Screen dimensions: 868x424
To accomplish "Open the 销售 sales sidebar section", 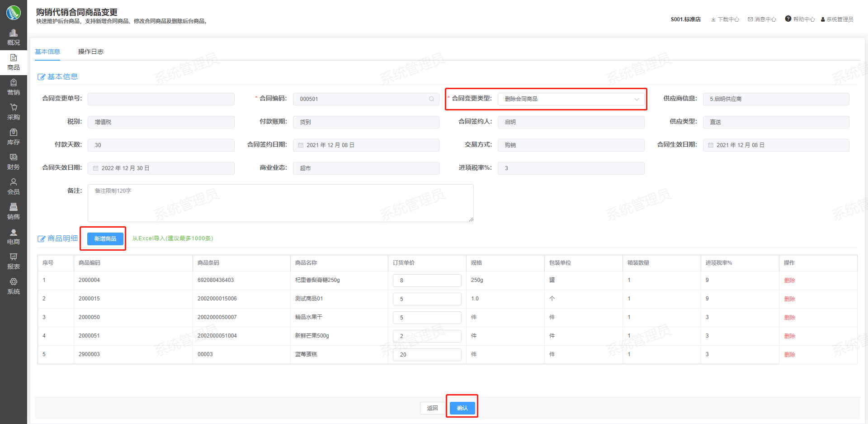I will click(x=14, y=212).
